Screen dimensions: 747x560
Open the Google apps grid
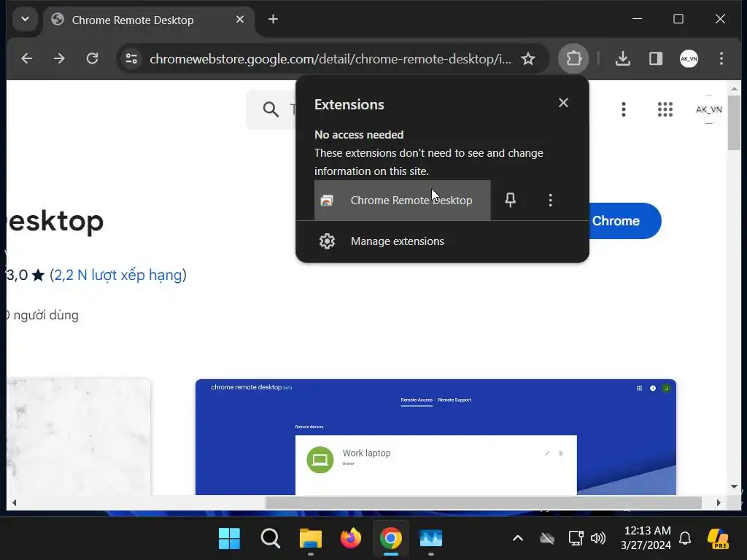point(665,109)
